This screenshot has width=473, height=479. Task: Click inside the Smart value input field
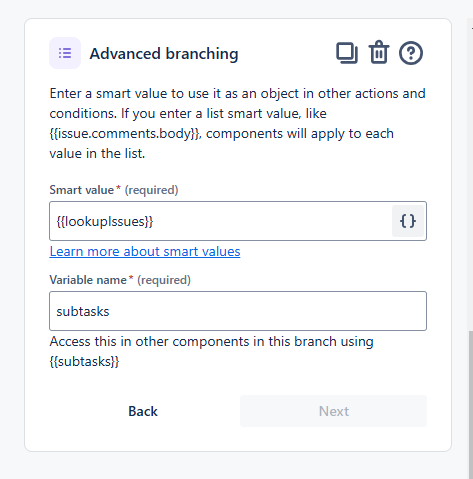pyautogui.click(x=220, y=221)
